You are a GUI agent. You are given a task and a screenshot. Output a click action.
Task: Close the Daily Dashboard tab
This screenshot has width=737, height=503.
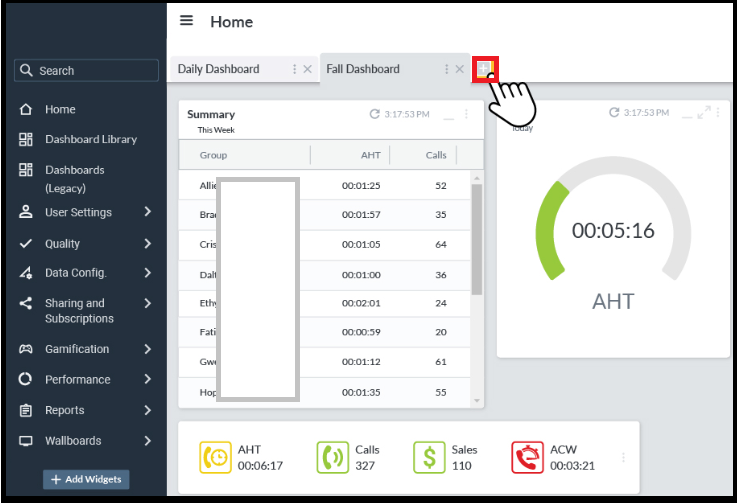307,69
